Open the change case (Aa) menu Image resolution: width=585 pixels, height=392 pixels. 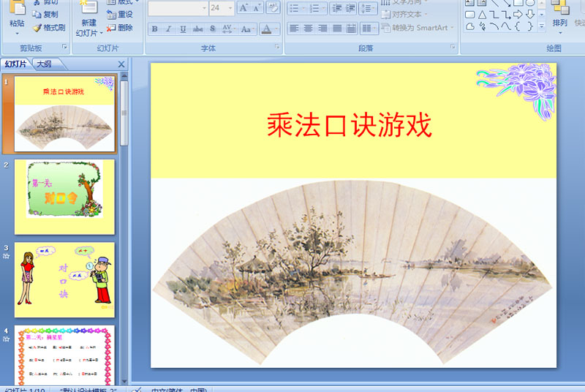click(247, 29)
